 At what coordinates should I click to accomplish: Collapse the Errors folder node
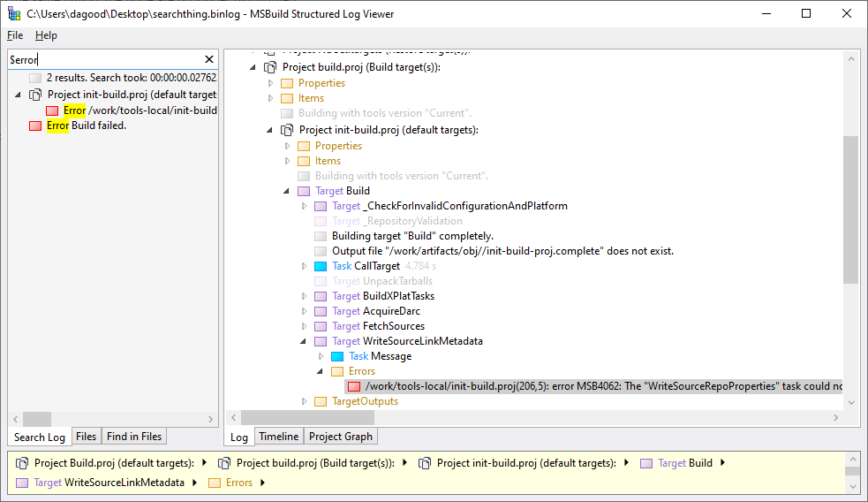tap(320, 371)
